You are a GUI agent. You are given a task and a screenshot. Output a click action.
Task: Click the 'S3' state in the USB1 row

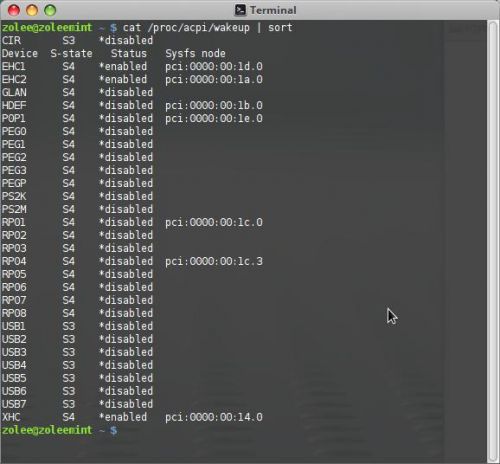pyautogui.click(x=69, y=326)
